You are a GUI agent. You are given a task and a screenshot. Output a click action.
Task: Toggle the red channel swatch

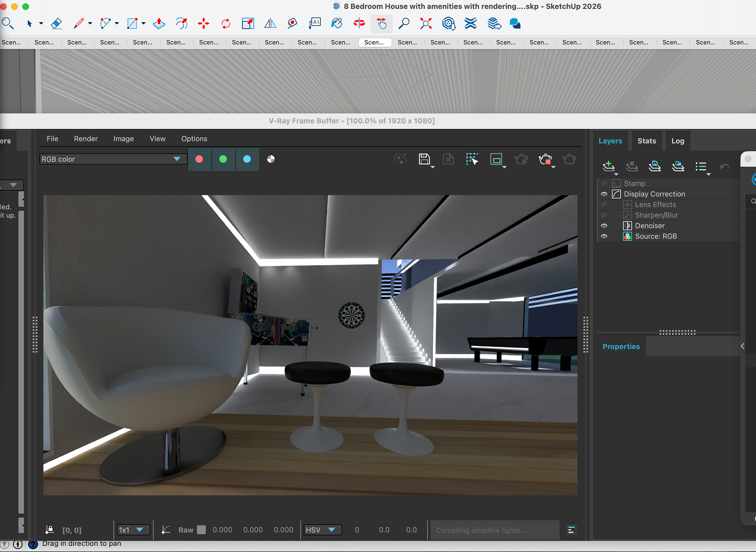pos(199,159)
